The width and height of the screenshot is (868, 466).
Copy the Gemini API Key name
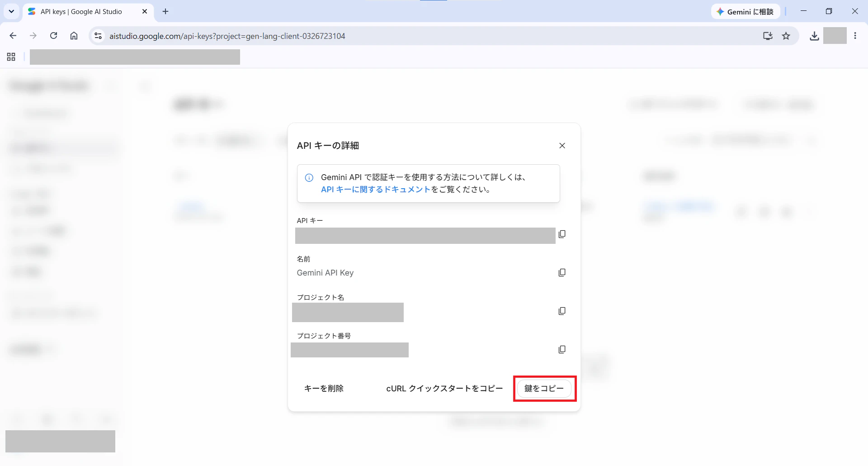[x=562, y=272]
